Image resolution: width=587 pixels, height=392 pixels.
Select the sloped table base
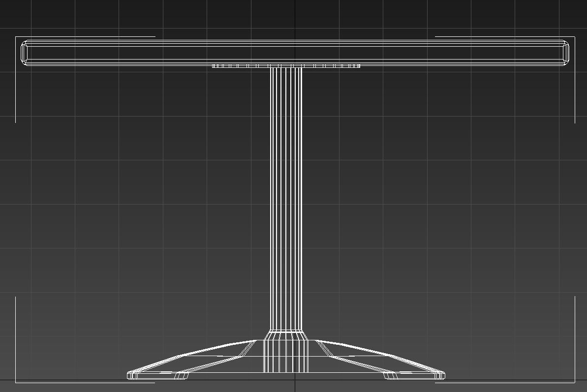pyautogui.click(x=286, y=359)
